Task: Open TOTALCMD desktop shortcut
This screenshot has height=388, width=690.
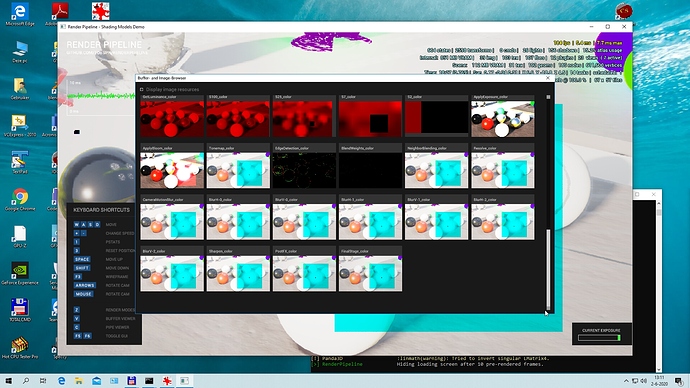Action: 20,310
